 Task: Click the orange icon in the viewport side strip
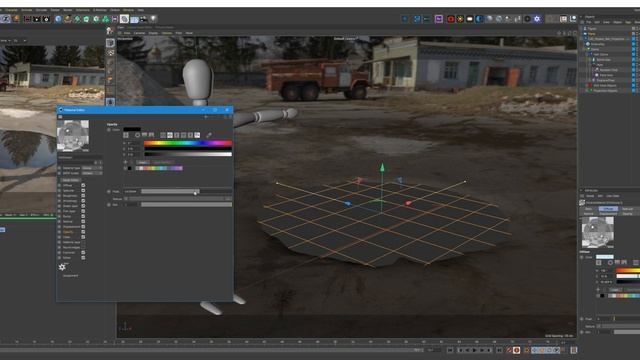(x=109, y=80)
